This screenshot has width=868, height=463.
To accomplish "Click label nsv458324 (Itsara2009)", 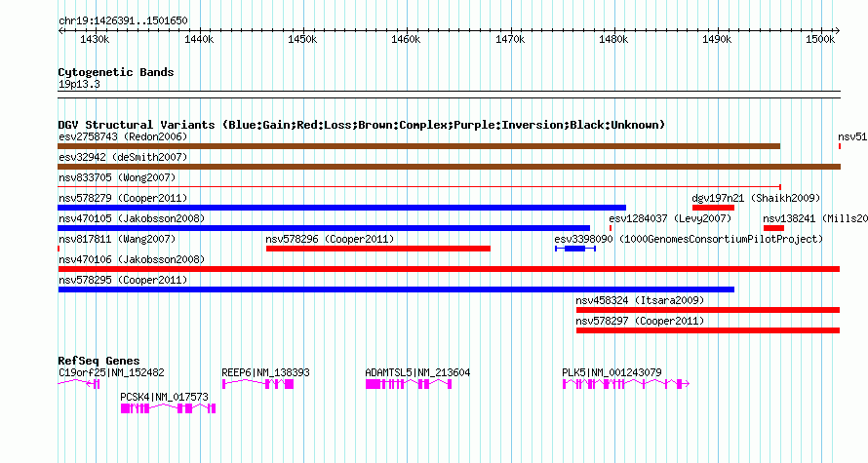I will click(x=640, y=300).
